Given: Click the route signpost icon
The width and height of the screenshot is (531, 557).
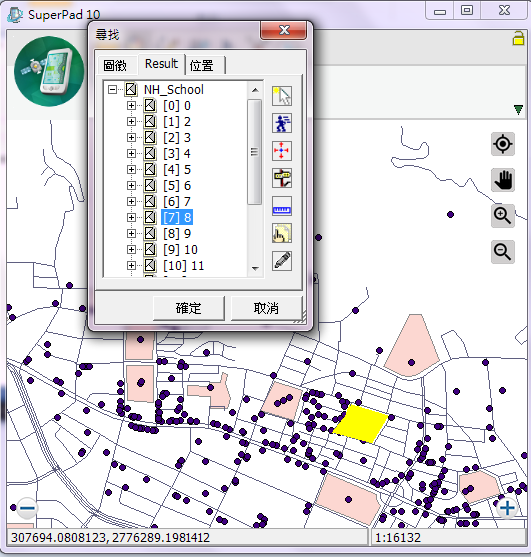Looking at the screenshot, I should 282,178.
